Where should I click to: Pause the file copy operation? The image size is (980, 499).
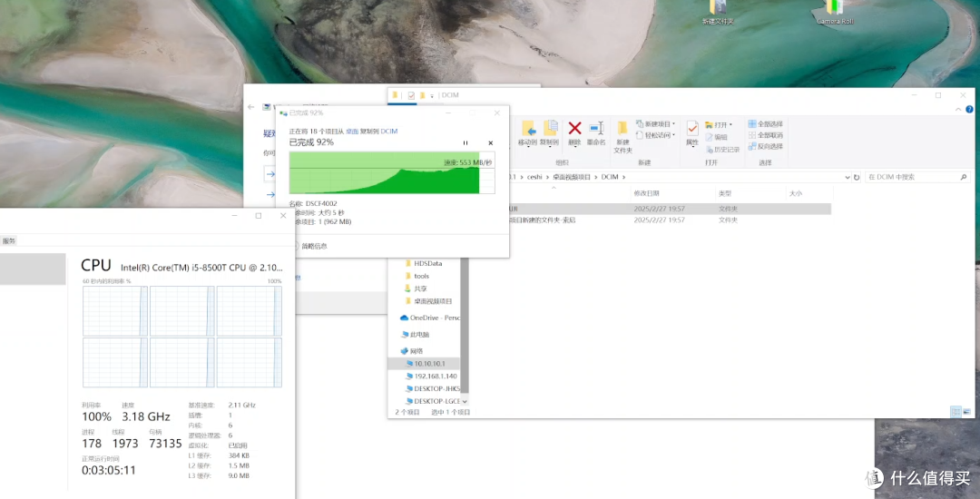pos(465,143)
